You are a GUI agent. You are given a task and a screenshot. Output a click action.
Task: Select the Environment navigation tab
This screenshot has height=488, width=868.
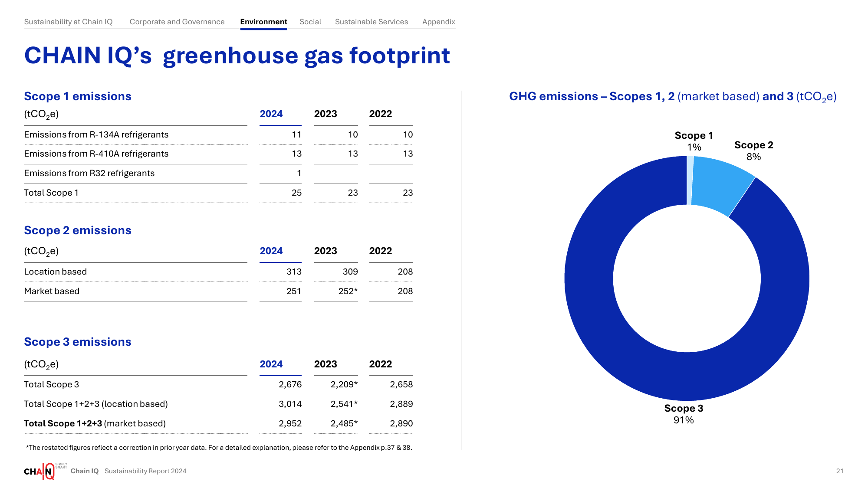263,22
